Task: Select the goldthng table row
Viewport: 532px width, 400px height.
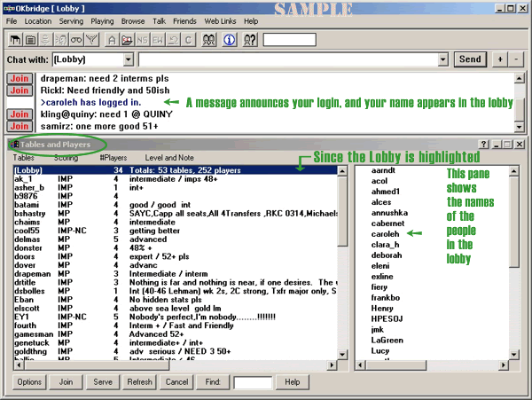Action: (x=176, y=351)
